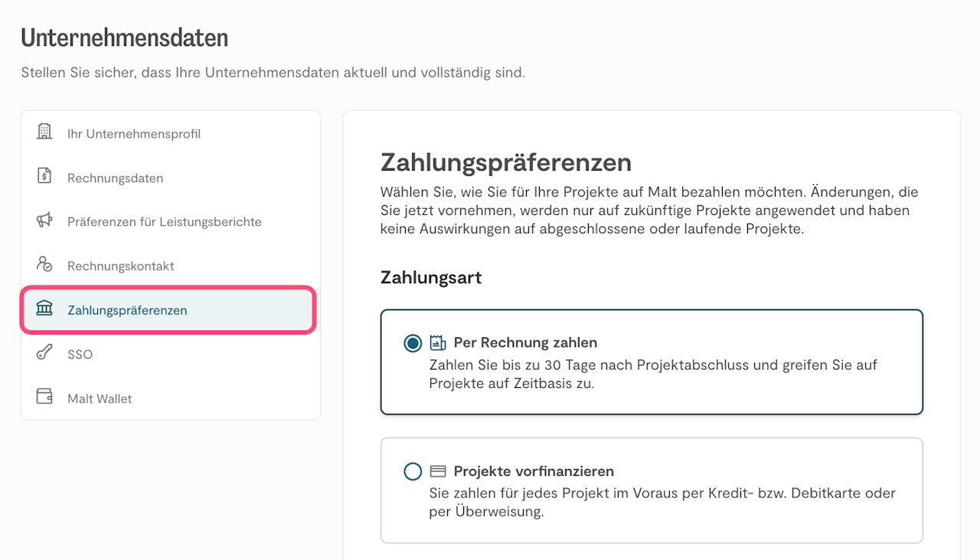Viewport: 980px width, 560px height.
Task: Select the Per Rechnung zahlen radio button
Action: click(x=413, y=343)
